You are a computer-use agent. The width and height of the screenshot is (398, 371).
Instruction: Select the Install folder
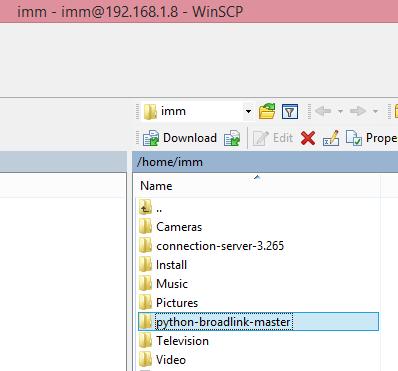tap(163, 265)
